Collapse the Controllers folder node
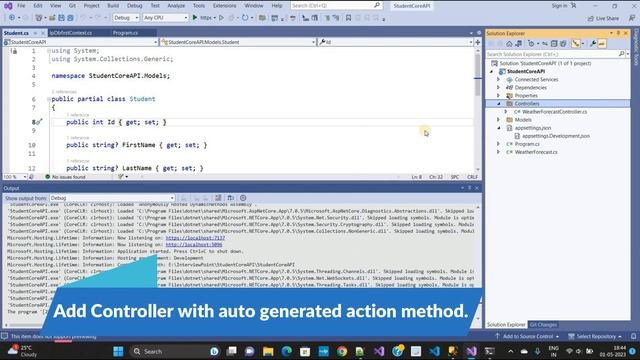Screen dimensions: 640x360 tap(498, 104)
